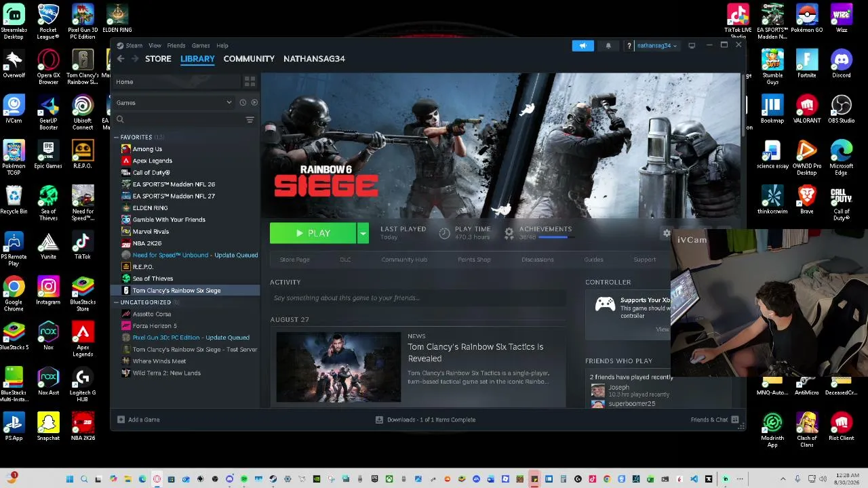This screenshot has height=488, width=868.
Task: Open the NATHANSAG34 profile tab
Action: 314,59
